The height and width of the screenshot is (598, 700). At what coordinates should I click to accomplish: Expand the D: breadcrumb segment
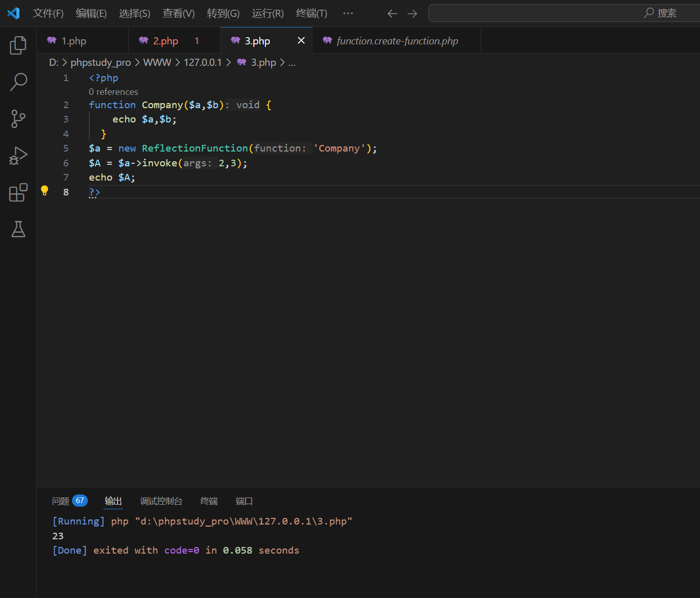[54, 62]
